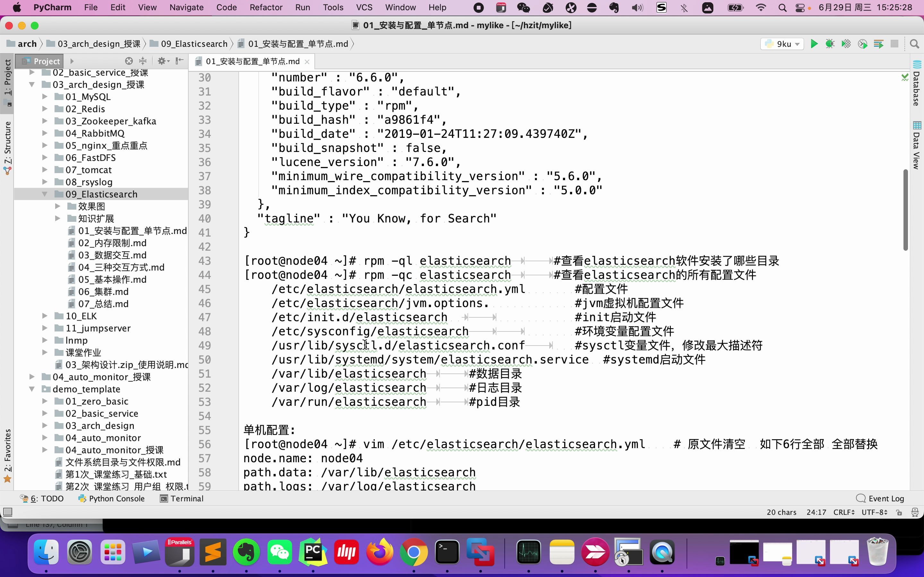The width and height of the screenshot is (924, 577).
Task: Open the Event Log
Action: click(885, 498)
